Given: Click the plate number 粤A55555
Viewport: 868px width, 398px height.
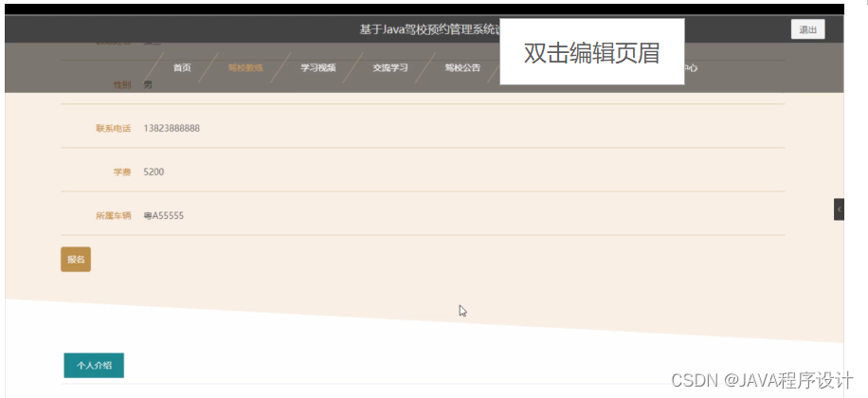Looking at the screenshot, I should coord(164,216).
